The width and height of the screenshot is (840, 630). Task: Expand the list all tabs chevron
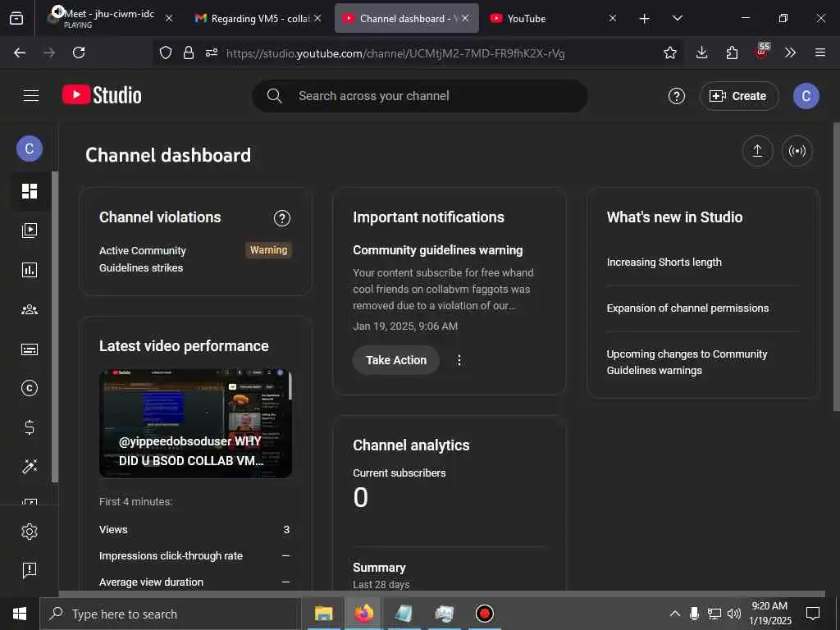[677, 19]
